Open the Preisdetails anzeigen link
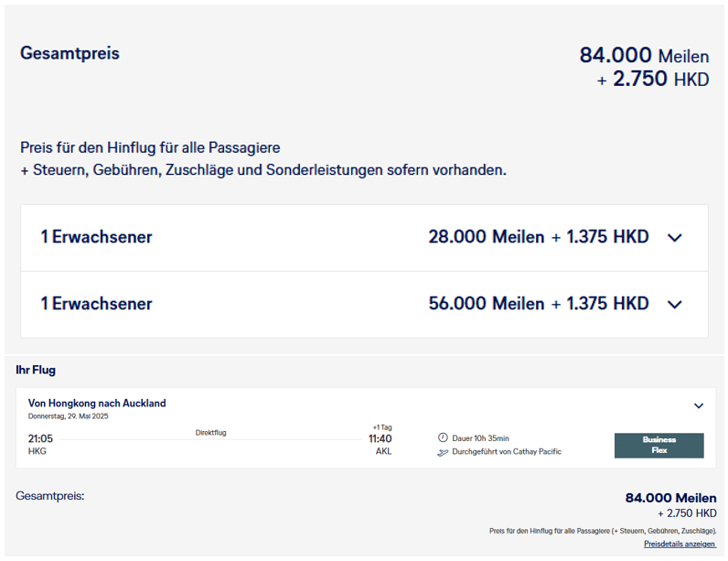This screenshot has width=728, height=561. (680, 544)
